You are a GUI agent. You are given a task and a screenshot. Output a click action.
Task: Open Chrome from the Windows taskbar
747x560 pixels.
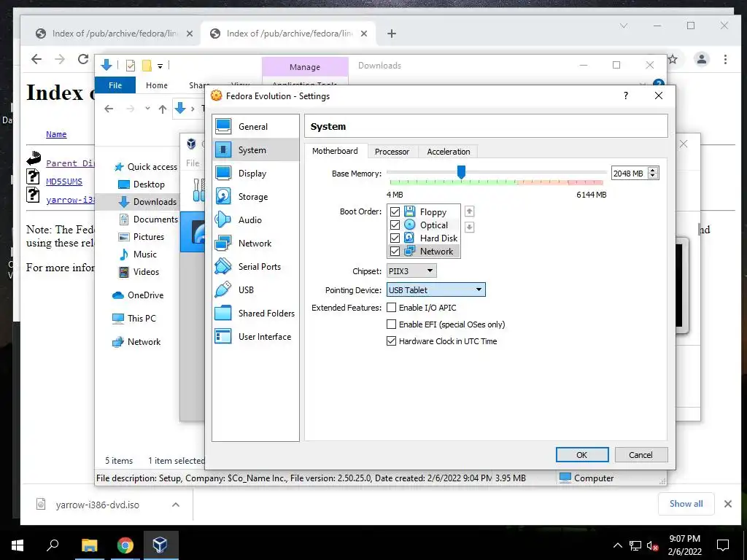click(125, 545)
